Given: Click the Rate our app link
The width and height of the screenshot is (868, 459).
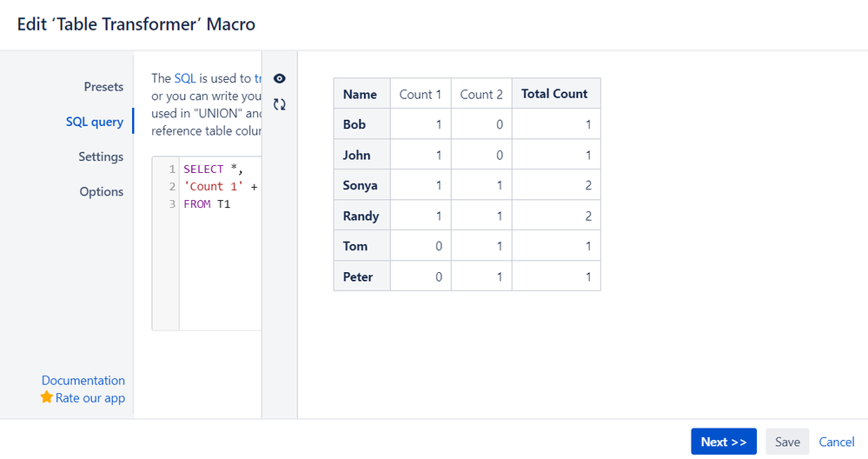Looking at the screenshot, I should (x=90, y=398).
